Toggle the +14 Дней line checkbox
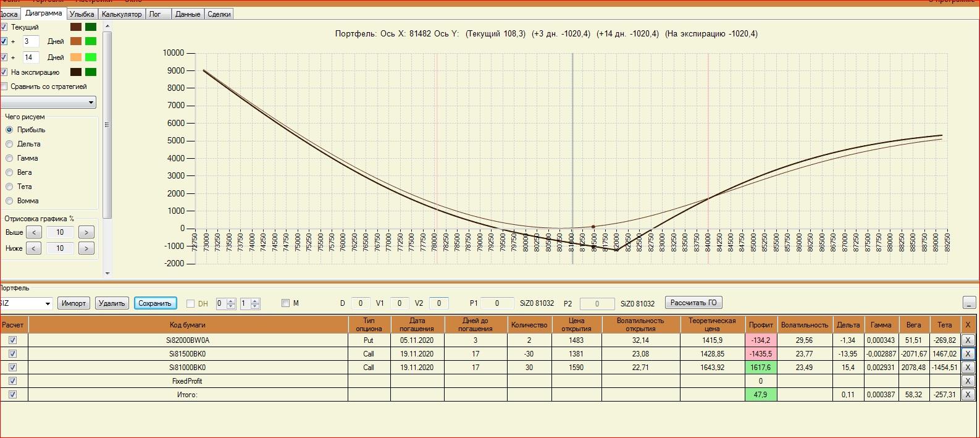Image resolution: width=980 pixels, height=438 pixels. click(x=4, y=57)
